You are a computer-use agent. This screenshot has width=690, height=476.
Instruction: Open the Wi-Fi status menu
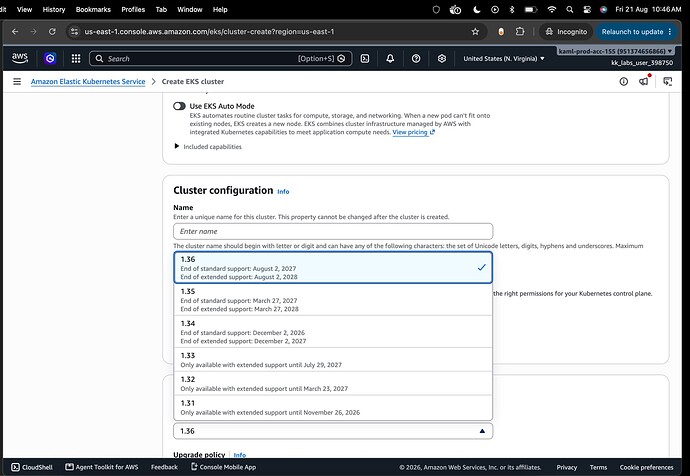(x=551, y=9)
